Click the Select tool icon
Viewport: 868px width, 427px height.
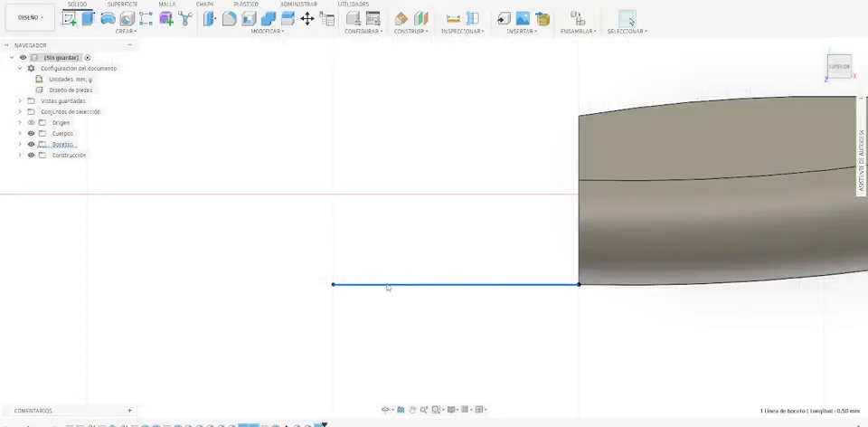point(627,19)
